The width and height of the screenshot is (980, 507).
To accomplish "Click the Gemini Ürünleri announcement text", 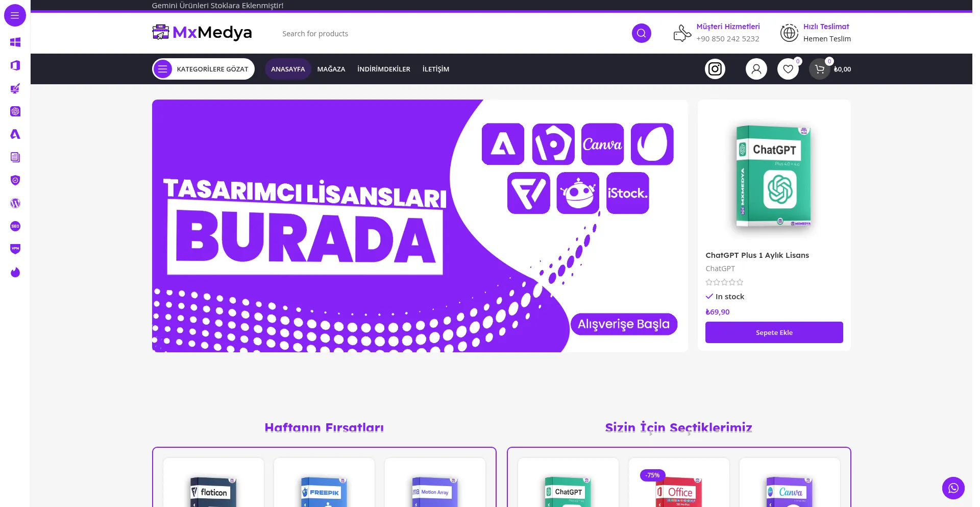I will click(x=217, y=6).
